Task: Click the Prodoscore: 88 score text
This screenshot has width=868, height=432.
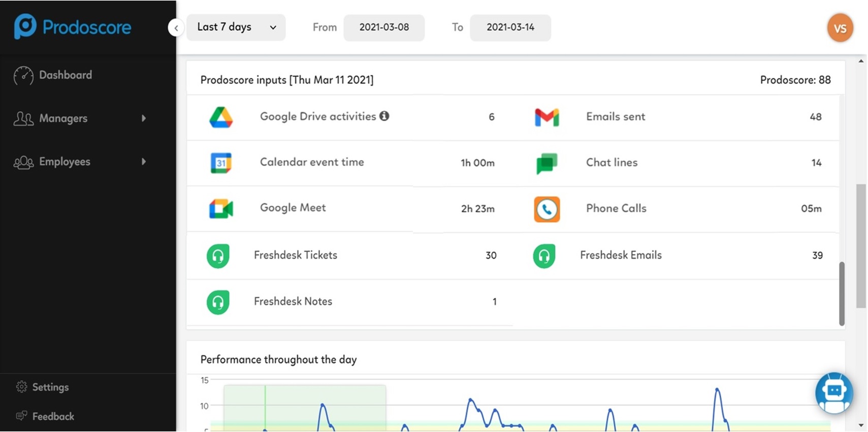Action: pyautogui.click(x=795, y=80)
